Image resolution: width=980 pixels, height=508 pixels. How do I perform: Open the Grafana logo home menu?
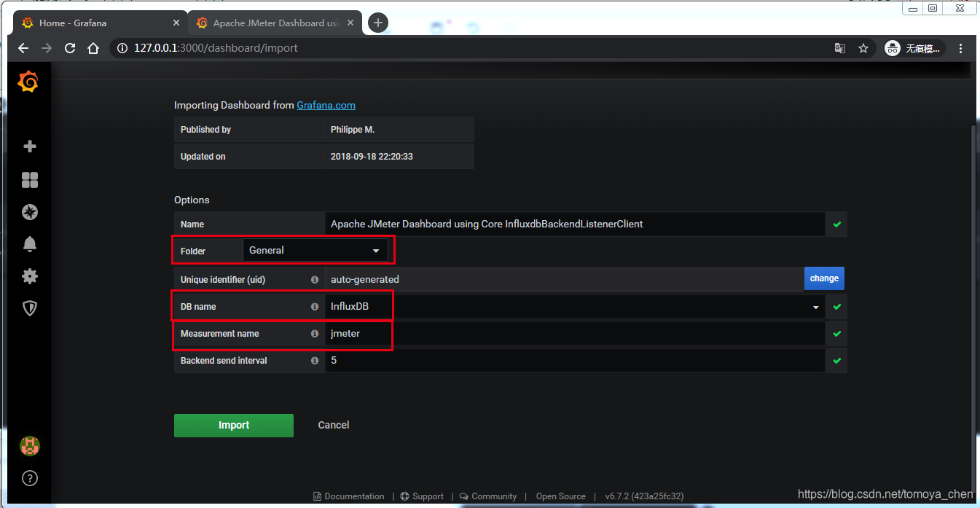pyautogui.click(x=28, y=82)
